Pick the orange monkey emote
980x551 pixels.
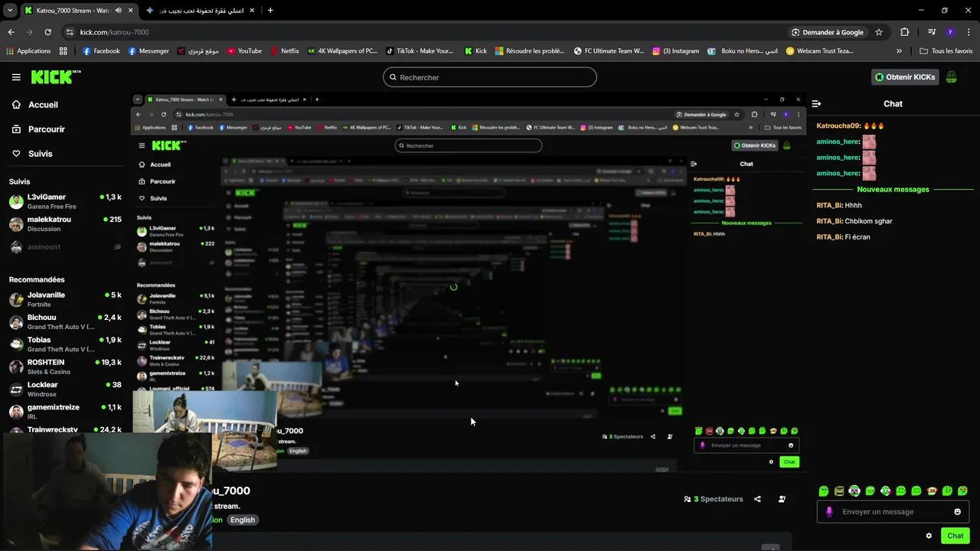click(932, 491)
